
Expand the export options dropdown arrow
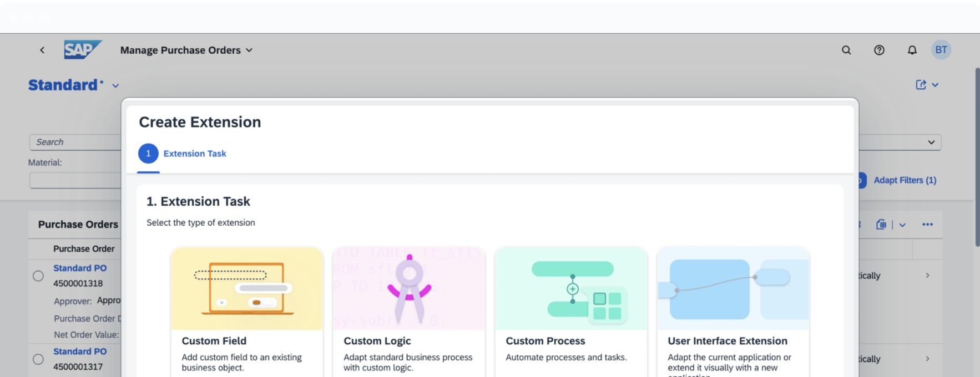[x=902, y=225]
